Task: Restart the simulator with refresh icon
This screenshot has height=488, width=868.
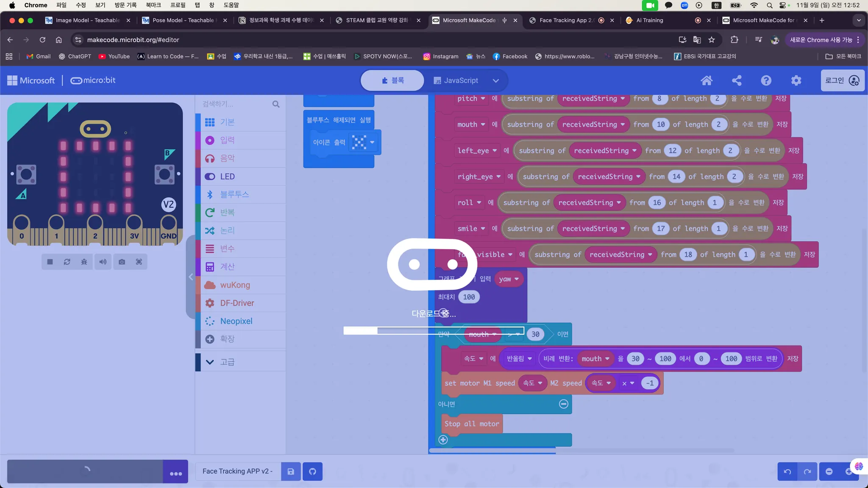Action: click(67, 262)
